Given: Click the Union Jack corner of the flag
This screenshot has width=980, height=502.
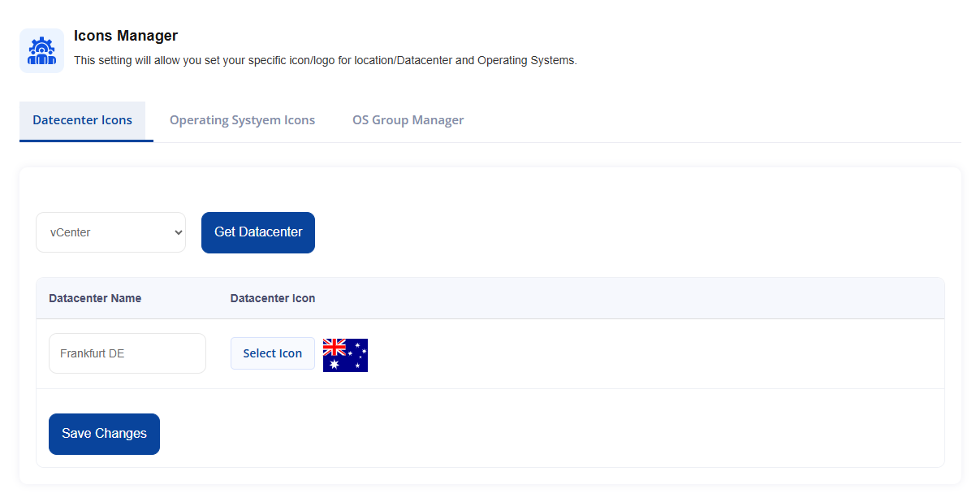Looking at the screenshot, I should pos(334,347).
